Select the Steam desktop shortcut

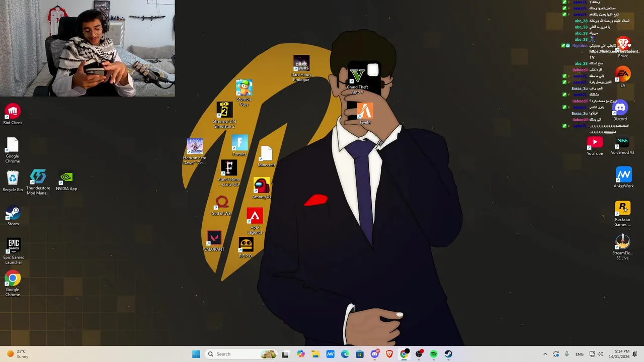pyautogui.click(x=13, y=216)
